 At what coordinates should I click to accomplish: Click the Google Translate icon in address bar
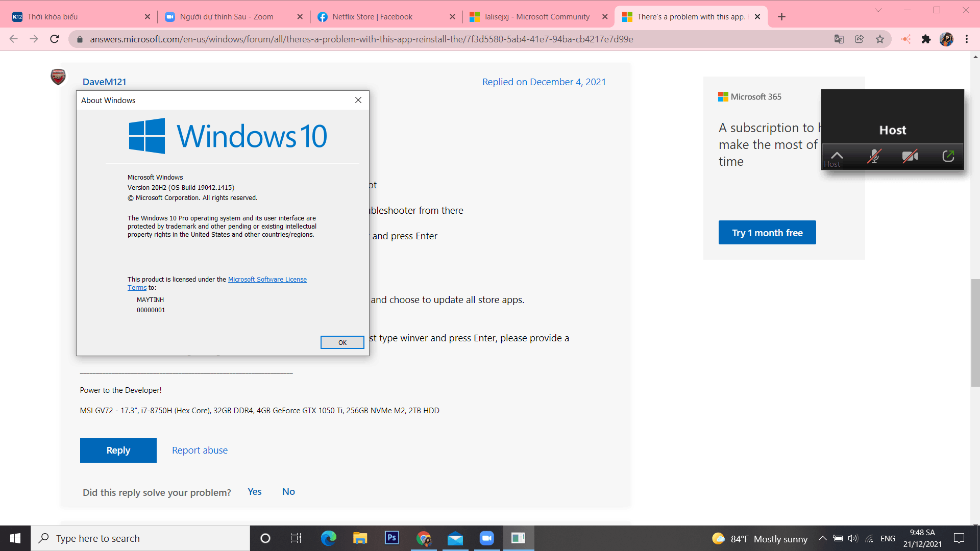pyautogui.click(x=839, y=39)
